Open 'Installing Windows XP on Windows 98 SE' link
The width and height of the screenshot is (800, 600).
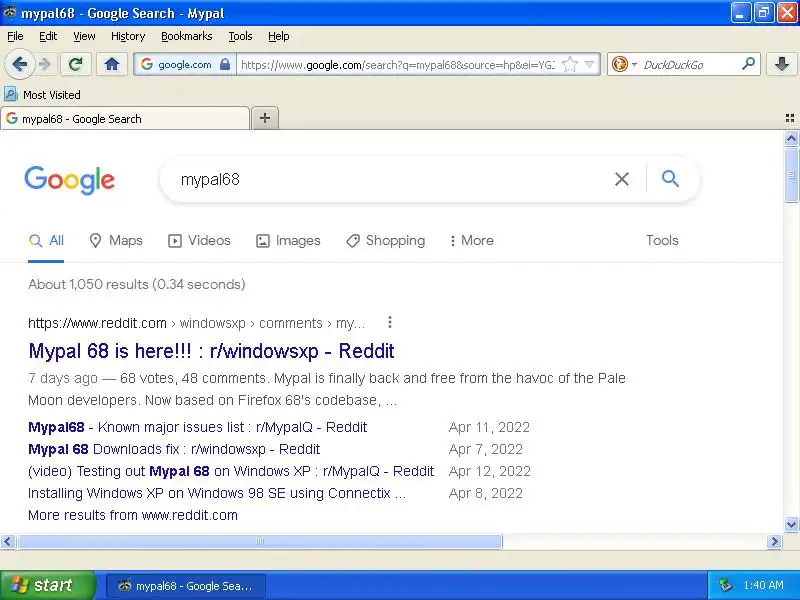(217, 493)
